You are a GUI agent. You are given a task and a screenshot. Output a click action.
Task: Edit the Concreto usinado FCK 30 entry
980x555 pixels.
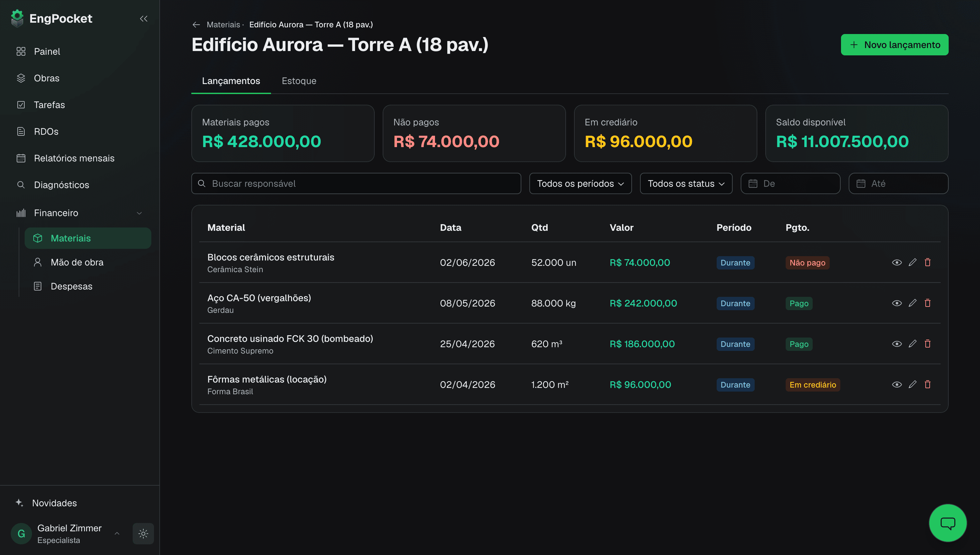pos(913,344)
